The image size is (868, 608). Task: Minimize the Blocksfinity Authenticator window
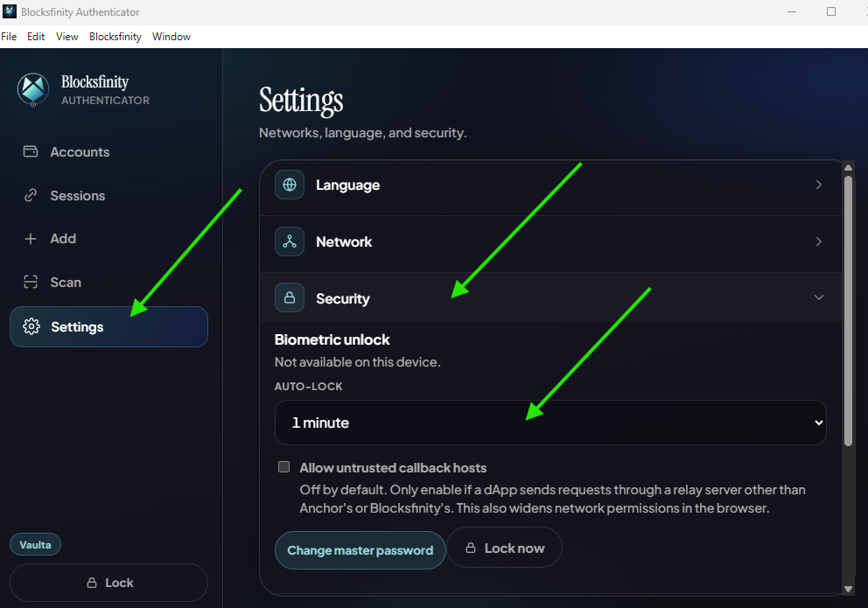click(x=792, y=11)
